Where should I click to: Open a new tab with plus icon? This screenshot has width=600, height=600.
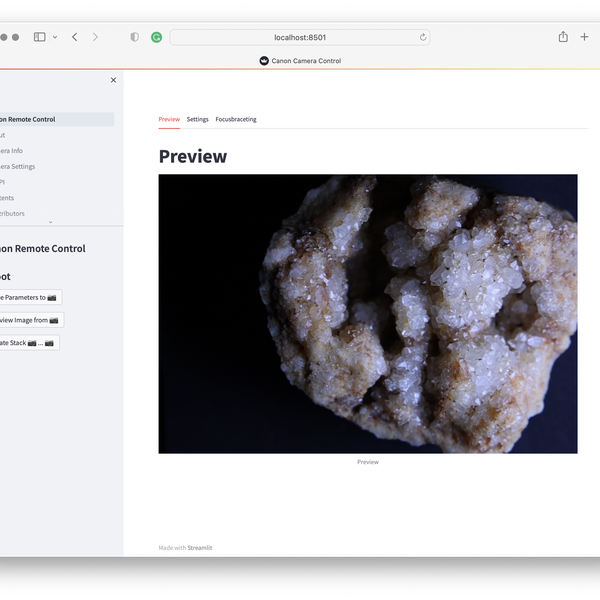(585, 37)
